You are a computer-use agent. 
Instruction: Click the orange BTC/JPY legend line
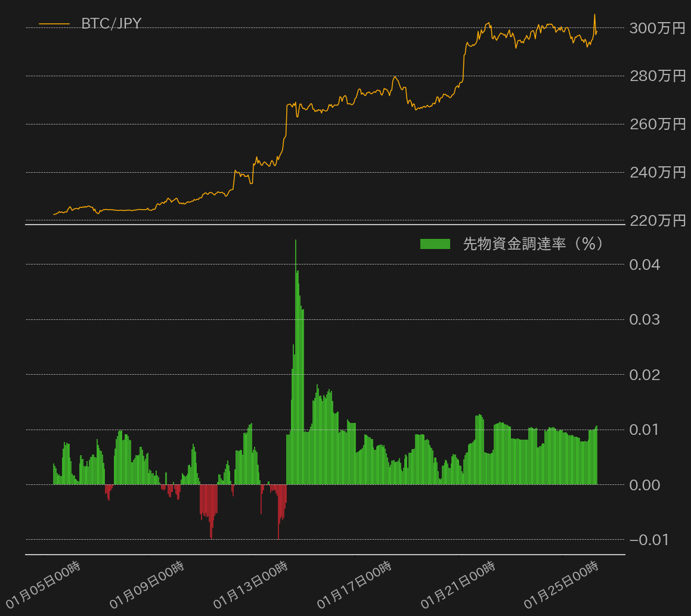[x=54, y=24]
